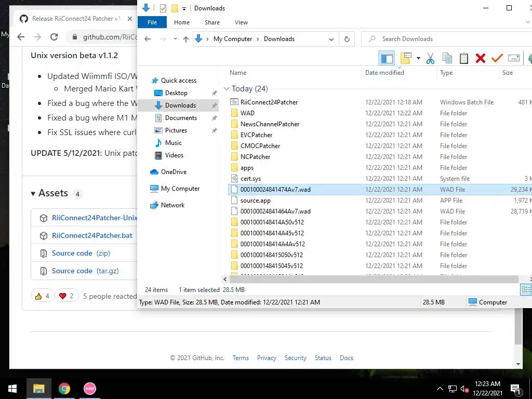This screenshot has height=399, width=532.
Task: Open the RiiConnect24Patcher.bat asset link
Action: coord(92,235)
